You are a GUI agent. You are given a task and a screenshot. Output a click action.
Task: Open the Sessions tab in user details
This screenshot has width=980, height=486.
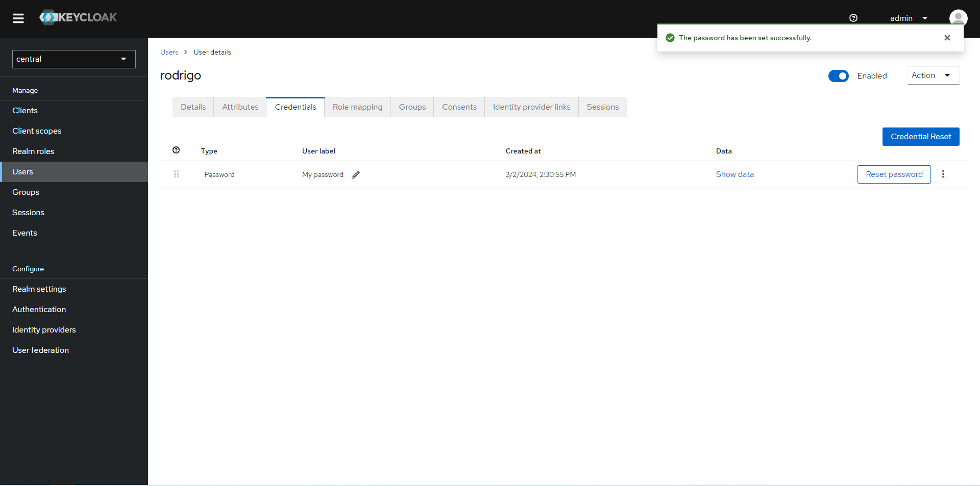(602, 107)
